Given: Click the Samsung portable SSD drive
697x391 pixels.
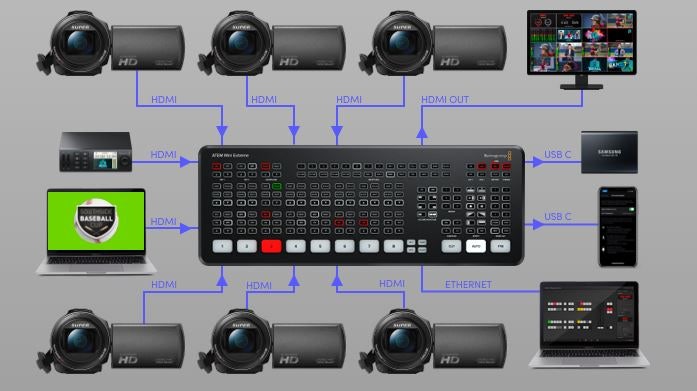Looking at the screenshot, I should click(x=609, y=152).
